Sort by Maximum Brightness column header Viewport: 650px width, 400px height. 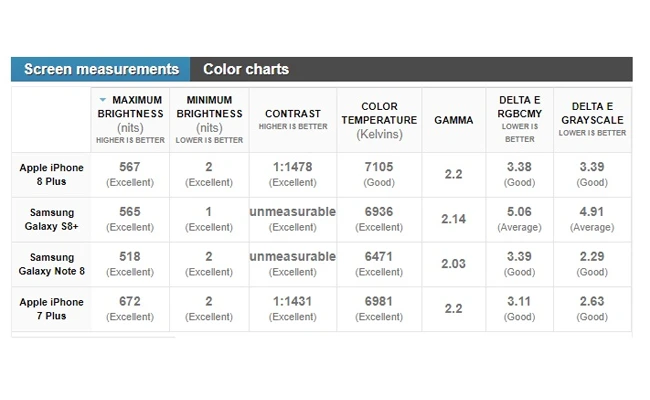[x=137, y=113]
